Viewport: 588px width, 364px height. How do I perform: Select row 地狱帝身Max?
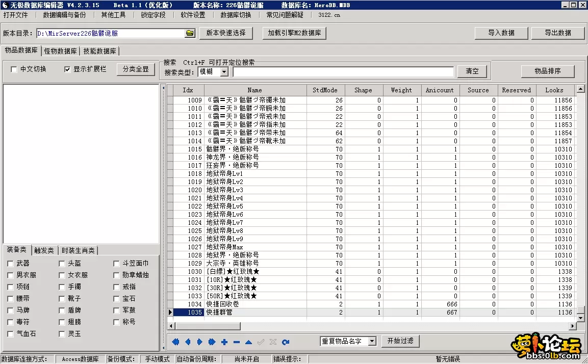click(373, 247)
